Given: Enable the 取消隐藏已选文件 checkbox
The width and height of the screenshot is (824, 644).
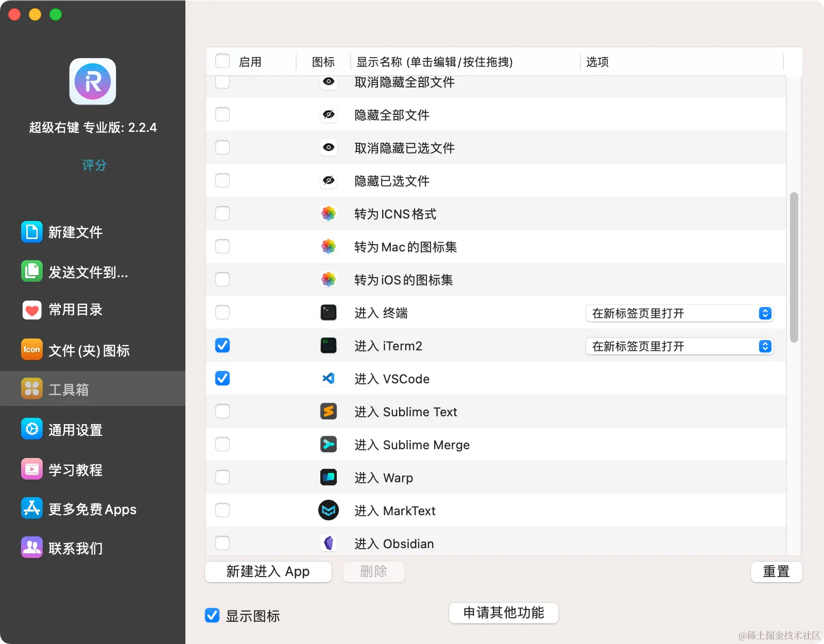Looking at the screenshot, I should [222, 147].
